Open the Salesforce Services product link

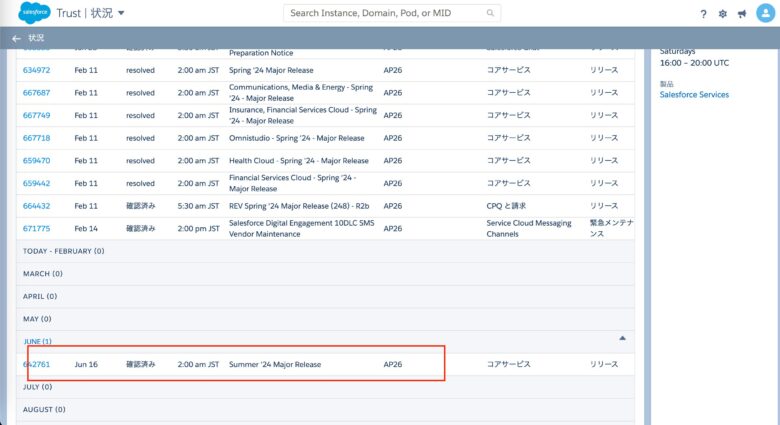(x=694, y=95)
